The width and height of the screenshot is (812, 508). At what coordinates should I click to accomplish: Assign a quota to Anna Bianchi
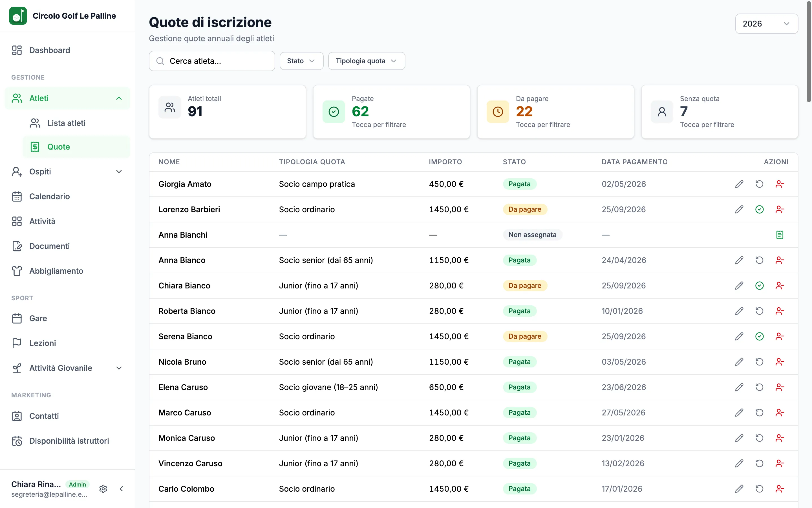click(x=780, y=235)
